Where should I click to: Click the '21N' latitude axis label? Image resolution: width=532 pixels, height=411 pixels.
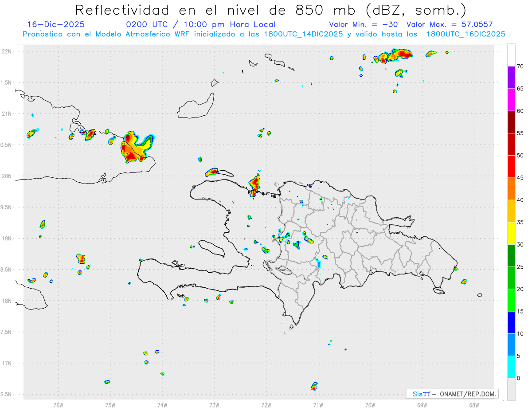pyautogui.click(x=7, y=114)
